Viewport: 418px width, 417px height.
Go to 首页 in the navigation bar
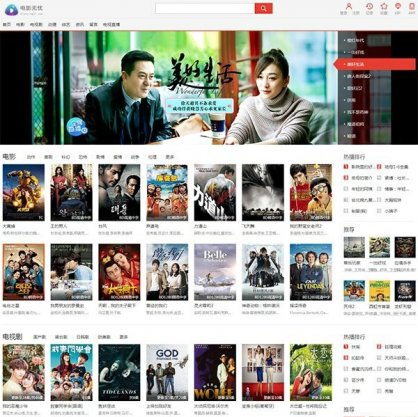point(7,24)
